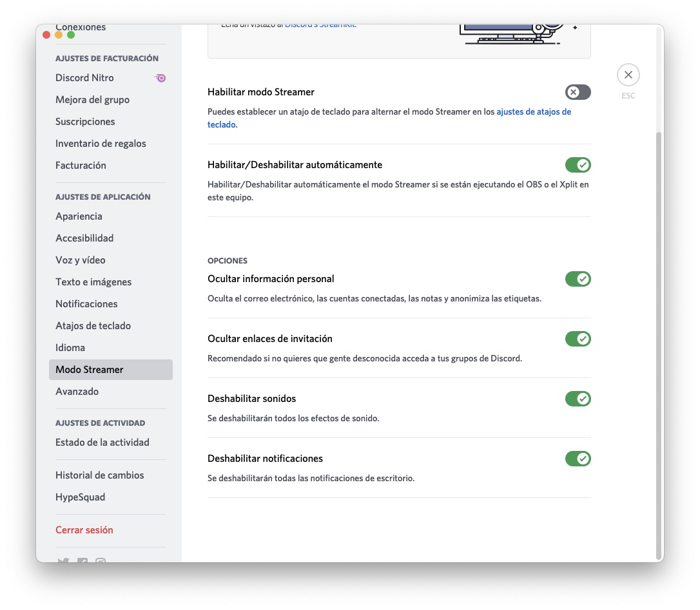Viewport: 700px width, 610px height.
Task: Open the ajustes de atajos de teclado link
Action: coord(533,112)
